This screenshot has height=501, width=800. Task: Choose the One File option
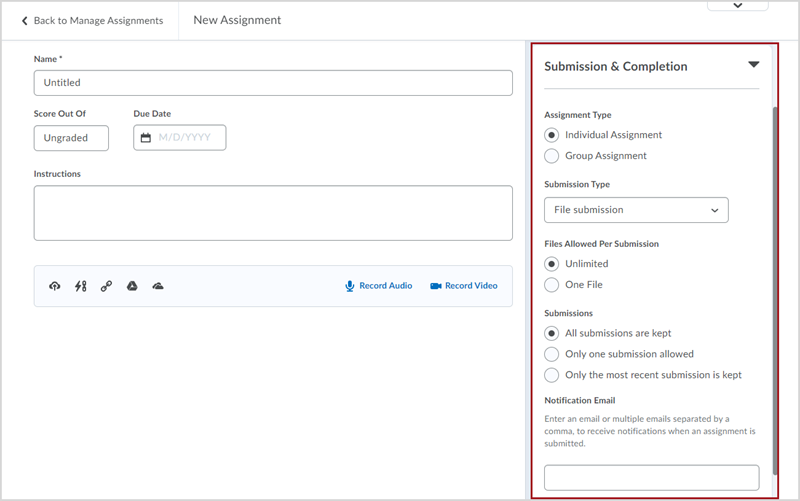(x=552, y=285)
